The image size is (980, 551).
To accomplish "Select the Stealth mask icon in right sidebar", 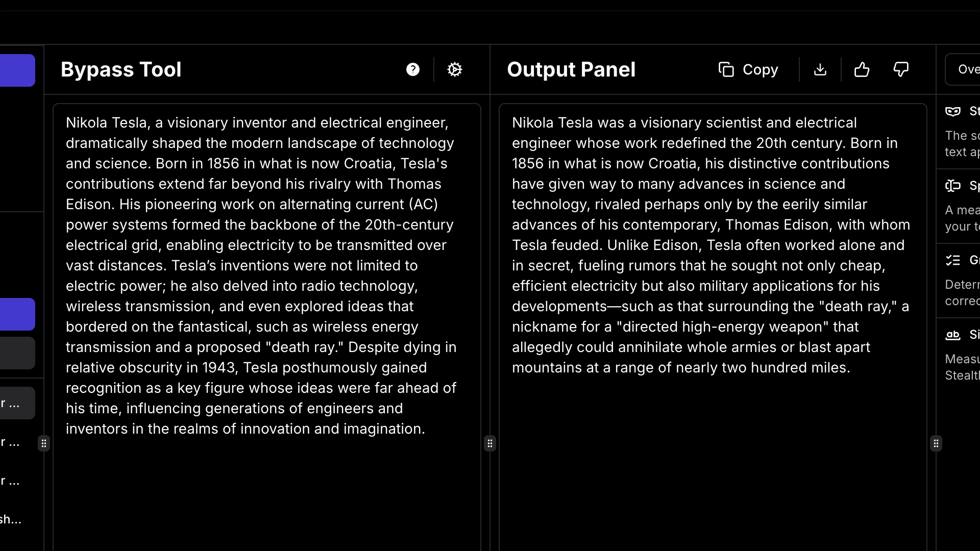I will tap(953, 111).
